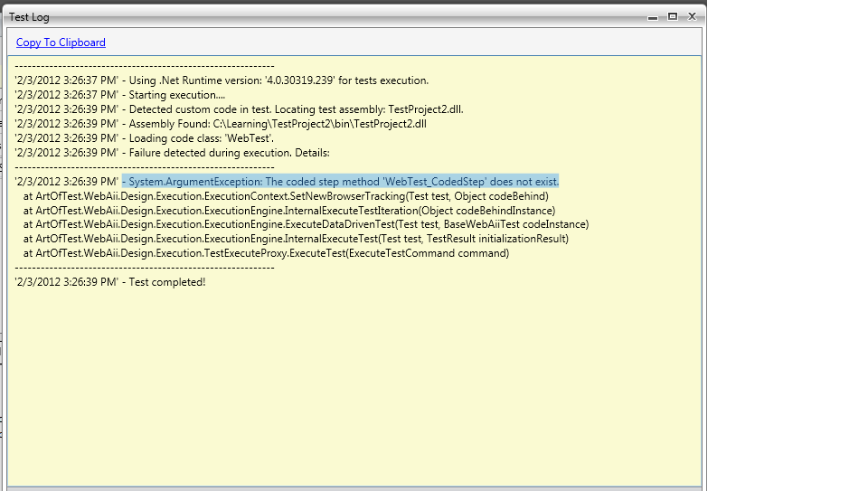Select the 'Assembly Found' path line

tap(233, 124)
